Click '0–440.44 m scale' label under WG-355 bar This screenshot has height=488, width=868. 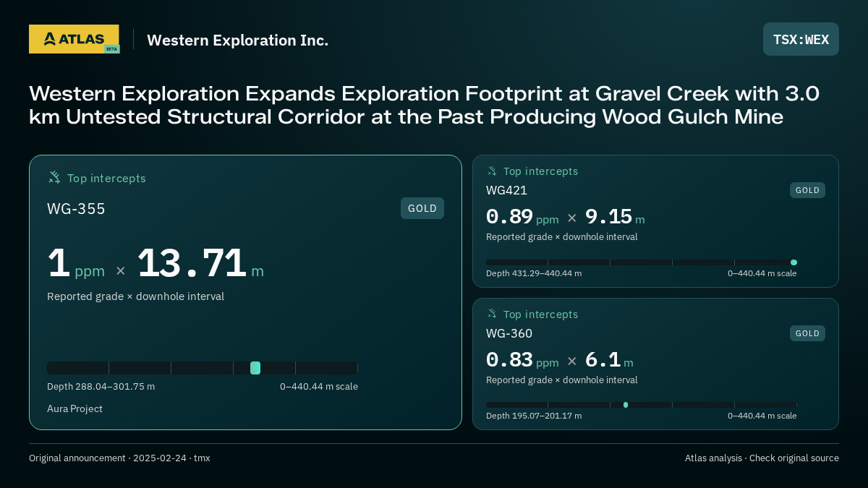pos(319,386)
